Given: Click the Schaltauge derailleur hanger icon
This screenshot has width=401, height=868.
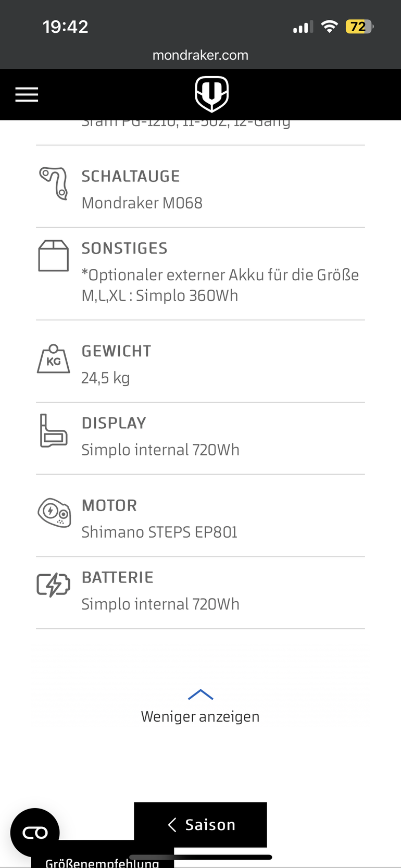Looking at the screenshot, I should (54, 183).
